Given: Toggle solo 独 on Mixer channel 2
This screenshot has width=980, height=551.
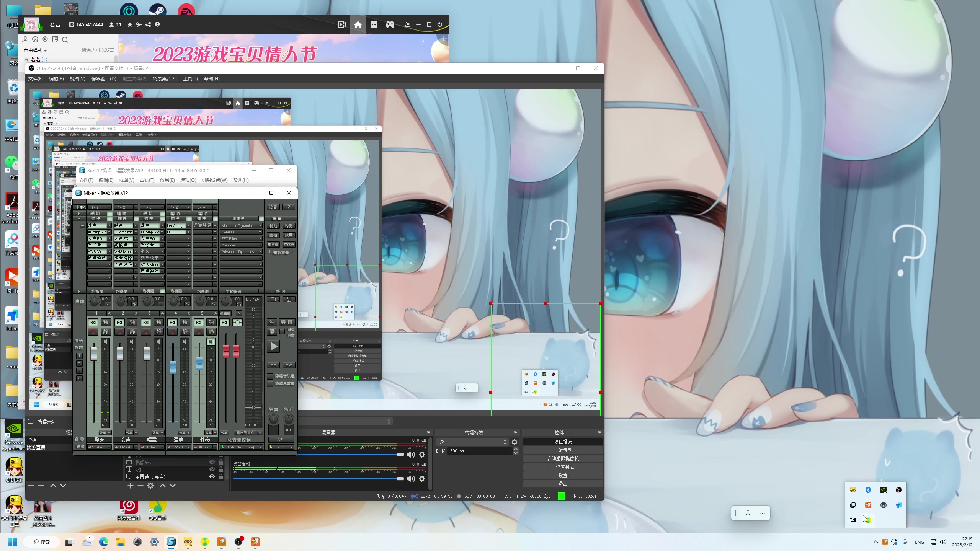Looking at the screenshot, I should [132, 322].
